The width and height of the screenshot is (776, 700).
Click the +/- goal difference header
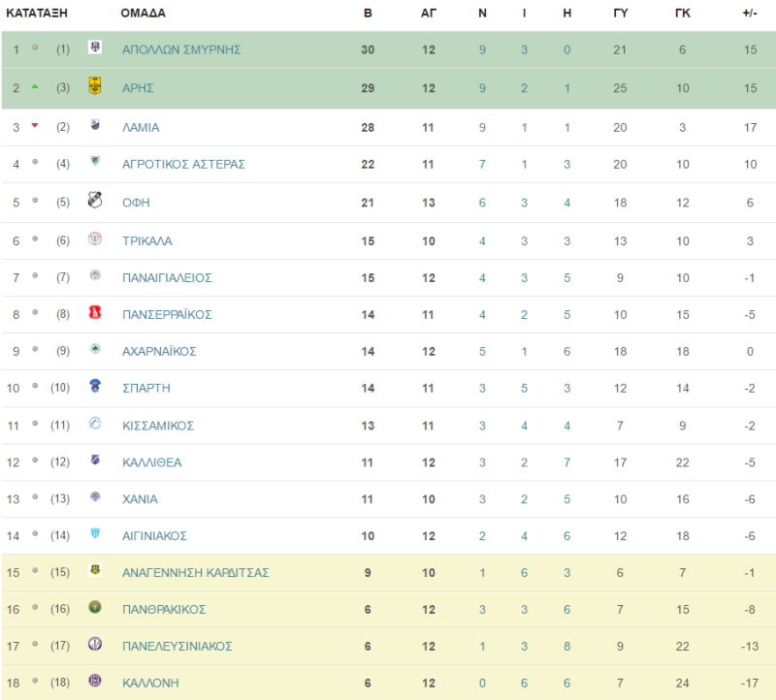750,14
